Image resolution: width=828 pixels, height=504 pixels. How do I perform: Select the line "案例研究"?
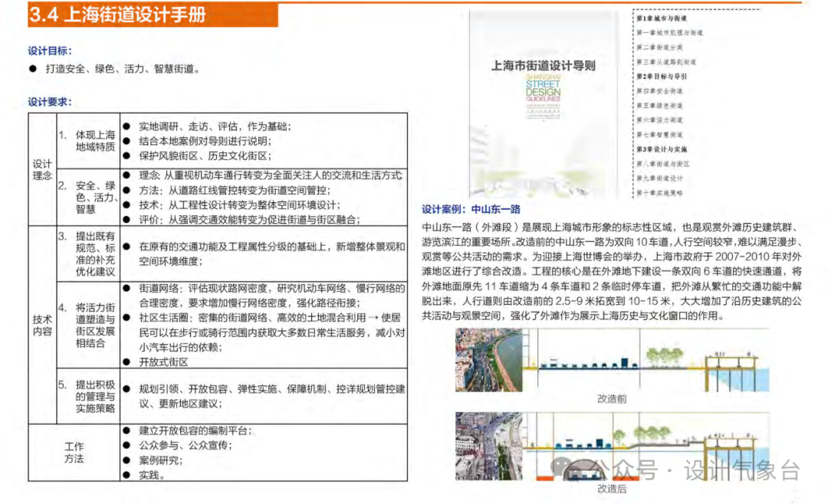160,460
